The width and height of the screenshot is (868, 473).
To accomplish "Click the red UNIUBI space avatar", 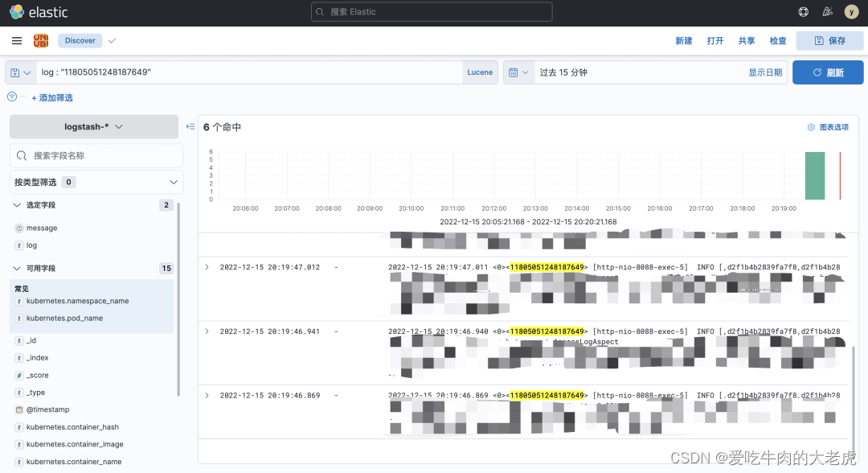I will pos(41,40).
